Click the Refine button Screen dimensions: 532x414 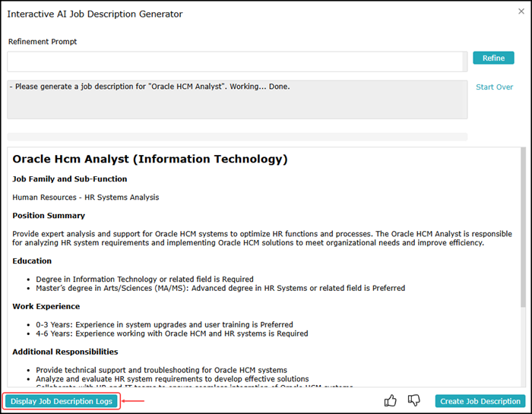pyautogui.click(x=493, y=58)
